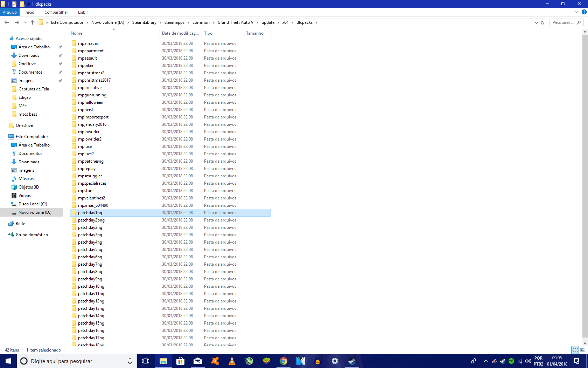Switch to the Exibir ribbon tab
The image size is (588, 368).
pos(83,12)
